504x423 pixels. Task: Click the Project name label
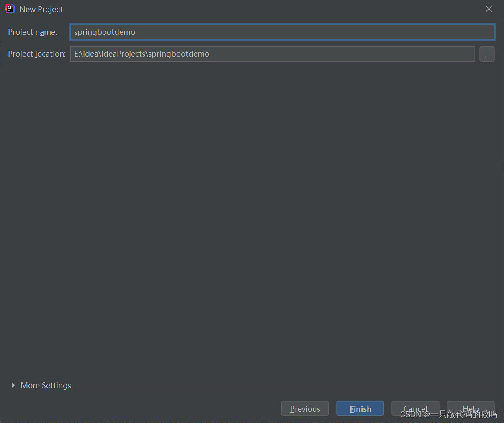pyautogui.click(x=33, y=32)
